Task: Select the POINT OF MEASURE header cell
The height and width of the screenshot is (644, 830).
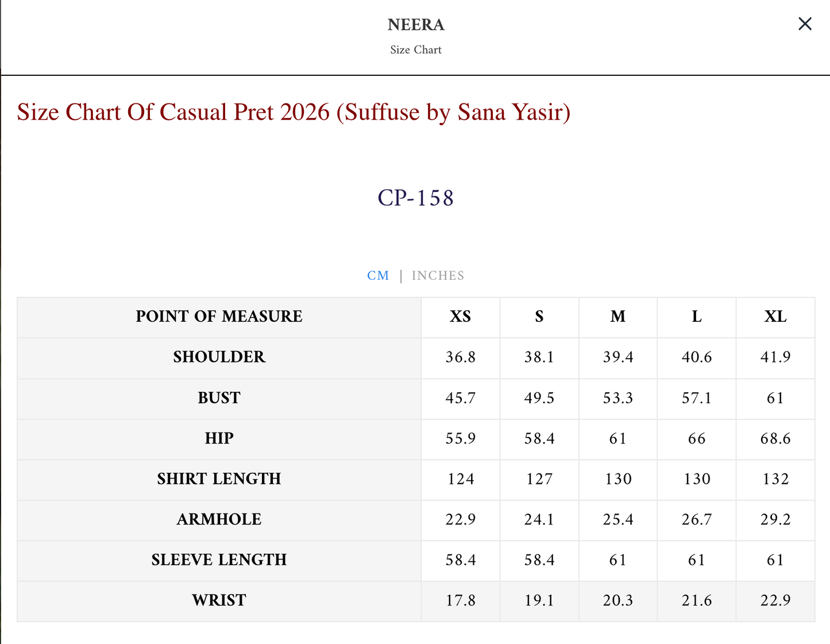Action: [219, 317]
